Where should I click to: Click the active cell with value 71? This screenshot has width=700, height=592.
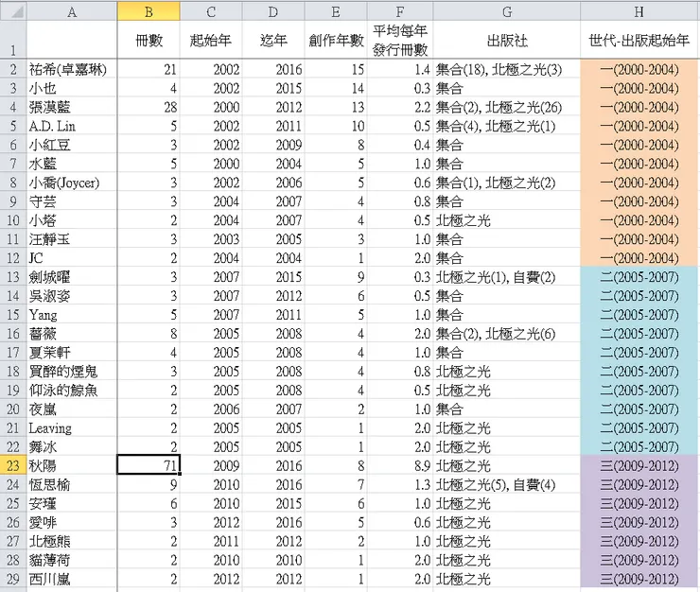tap(149, 465)
